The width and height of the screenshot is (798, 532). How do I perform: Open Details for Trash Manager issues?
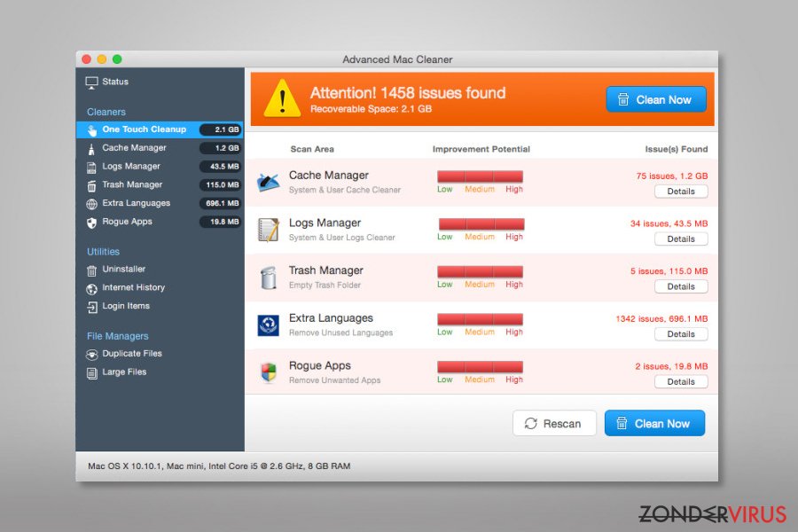pyautogui.click(x=681, y=286)
